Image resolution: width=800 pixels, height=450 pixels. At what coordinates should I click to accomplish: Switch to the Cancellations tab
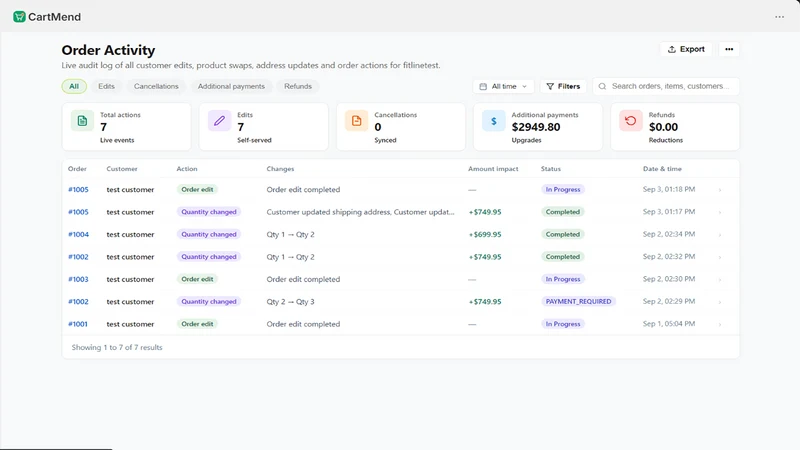click(x=156, y=86)
